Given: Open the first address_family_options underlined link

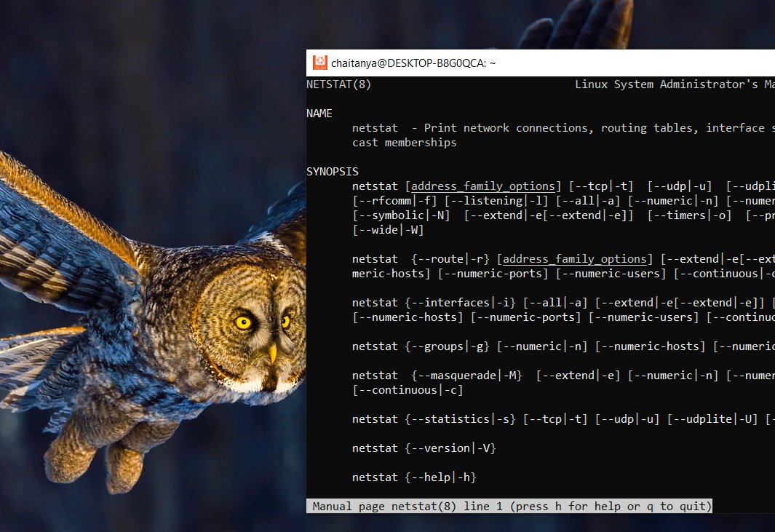Looking at the screenshot, I should point(482,186).
